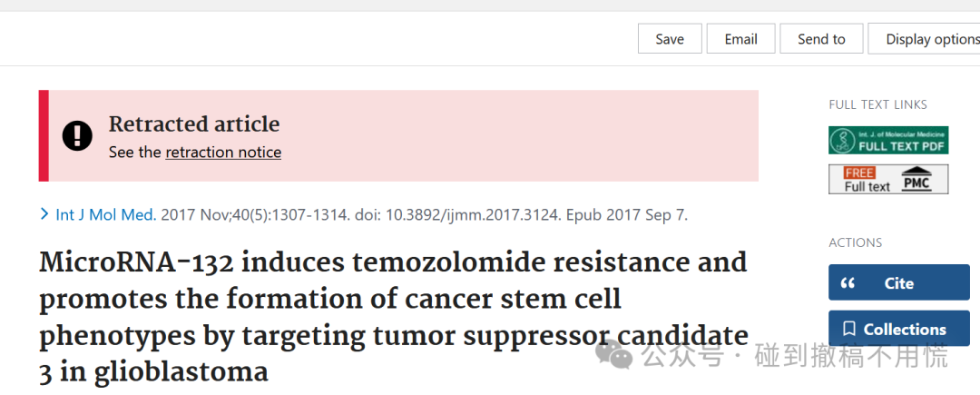The height and width of the screenshot is (395, 980).
Task: Click the retraction notice link
Action: (x=223, y=152)
